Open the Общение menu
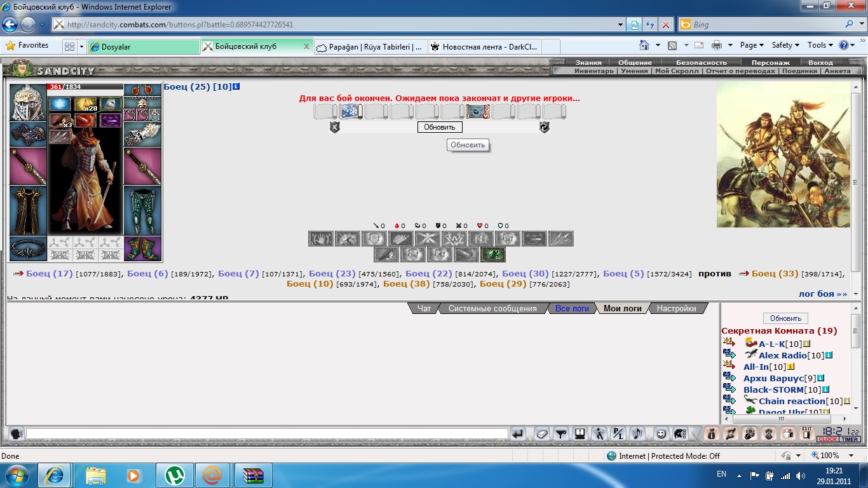Viewport: 868px width, 488px height. pos(635,62)
